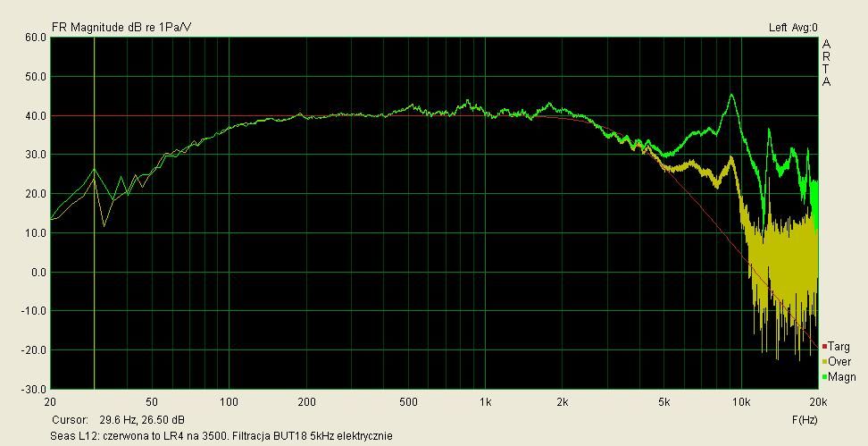Click the 200 frequency axis label
The width and height of the screenshot is (868, 446).
306,402
